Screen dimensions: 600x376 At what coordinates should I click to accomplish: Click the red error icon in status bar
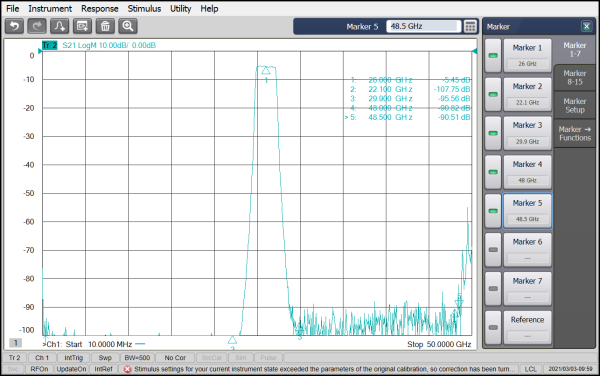click(127, 369)
